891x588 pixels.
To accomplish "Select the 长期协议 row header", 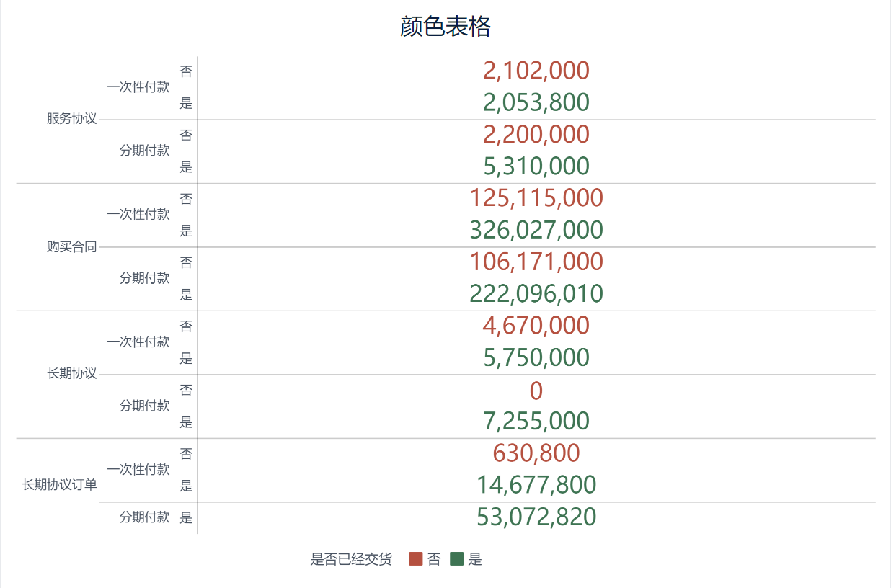I will [x=71, y=374].
